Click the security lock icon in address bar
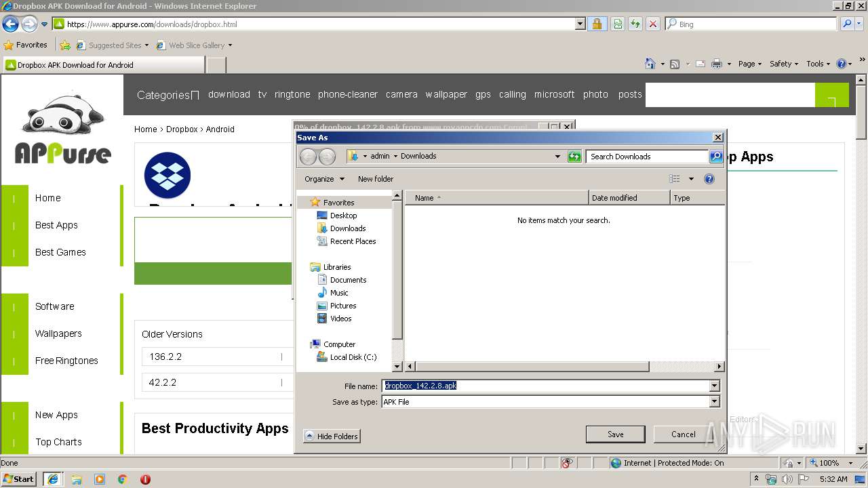 pyautogui.click(x=597, y=24)
